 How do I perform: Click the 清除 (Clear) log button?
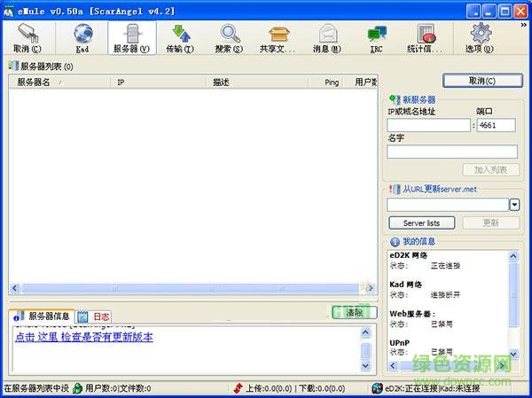click(354, 313)
